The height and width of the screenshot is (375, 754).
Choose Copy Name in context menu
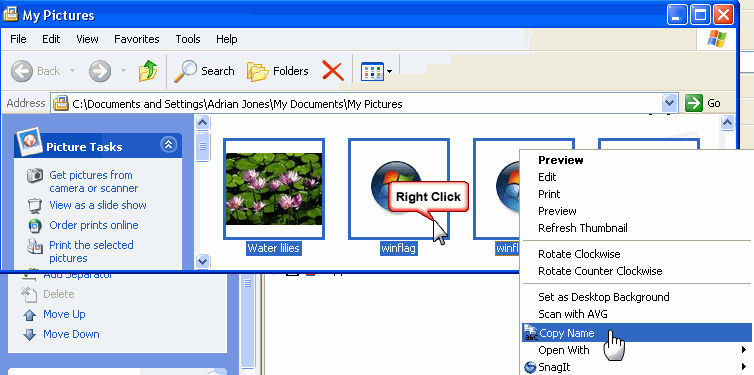(637, 333)
